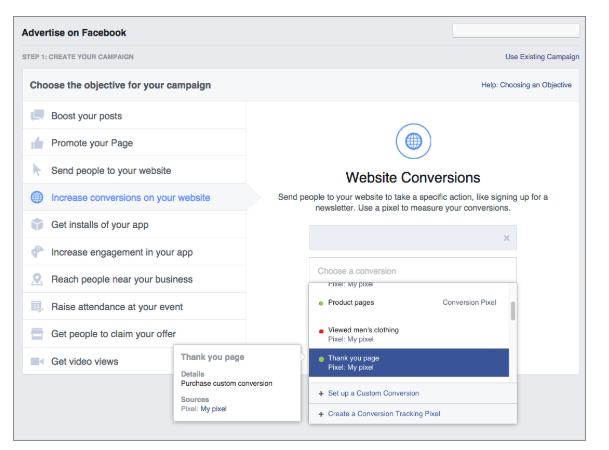
Task: Click the plus icon beside Set up a Custom Conversion
Action: [x=321, y=394]
